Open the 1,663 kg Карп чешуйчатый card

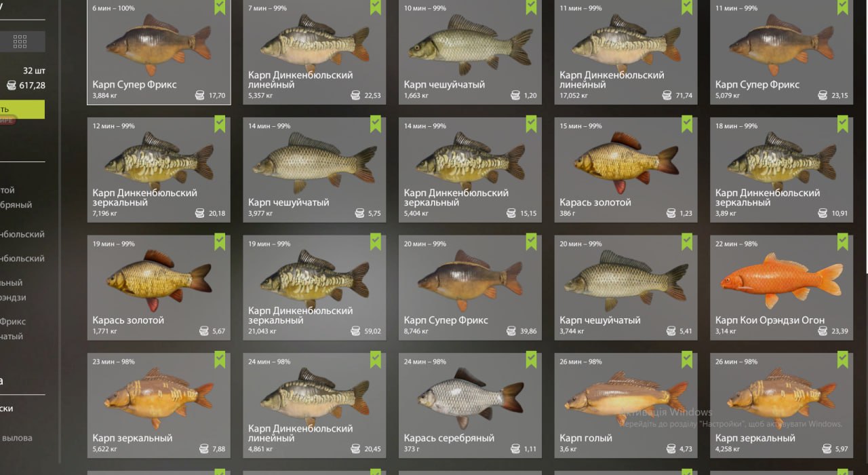tap(470, 52)
